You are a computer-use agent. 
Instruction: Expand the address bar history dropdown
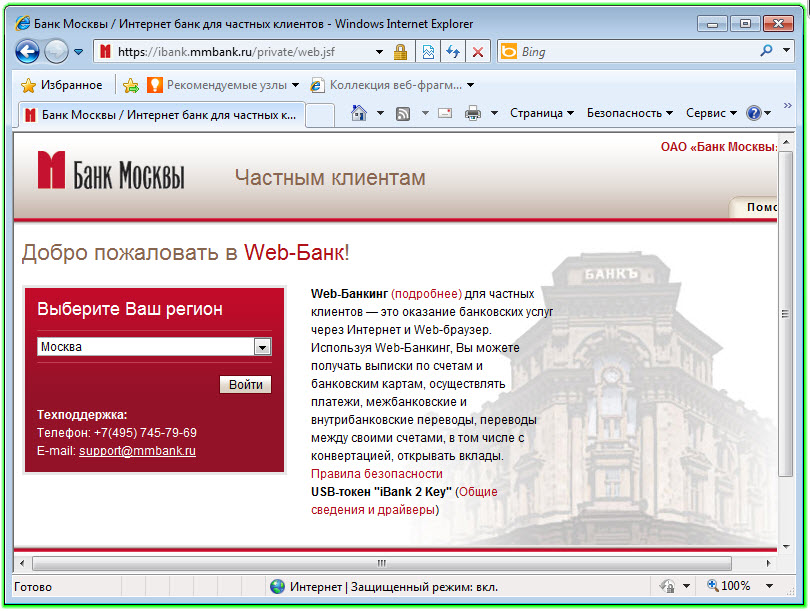click(x=379, y=52)
